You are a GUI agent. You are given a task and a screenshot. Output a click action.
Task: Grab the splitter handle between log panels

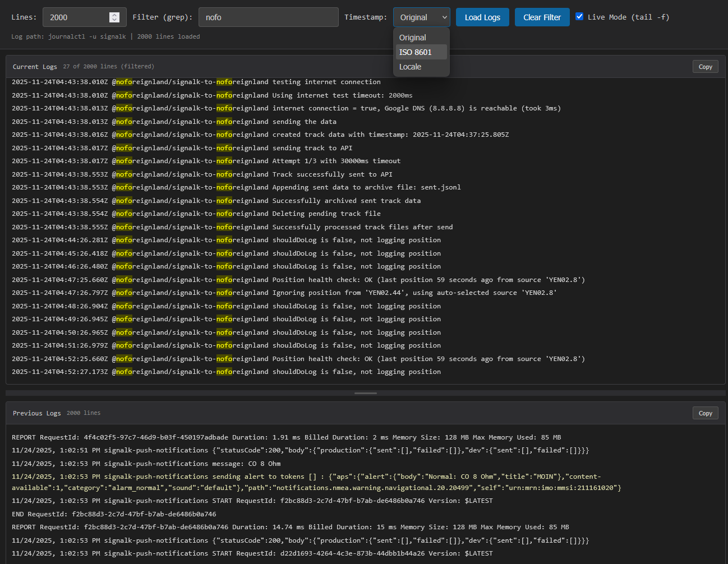tap(365, 393)
